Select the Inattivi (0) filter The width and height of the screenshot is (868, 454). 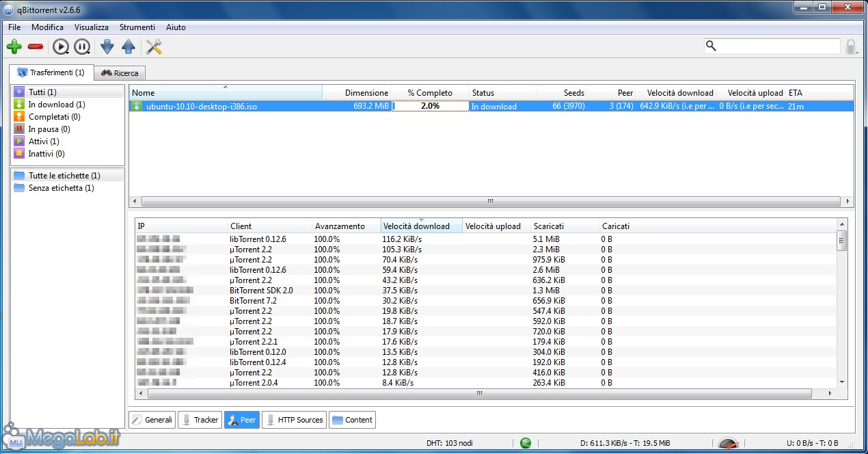coord(68,153)
